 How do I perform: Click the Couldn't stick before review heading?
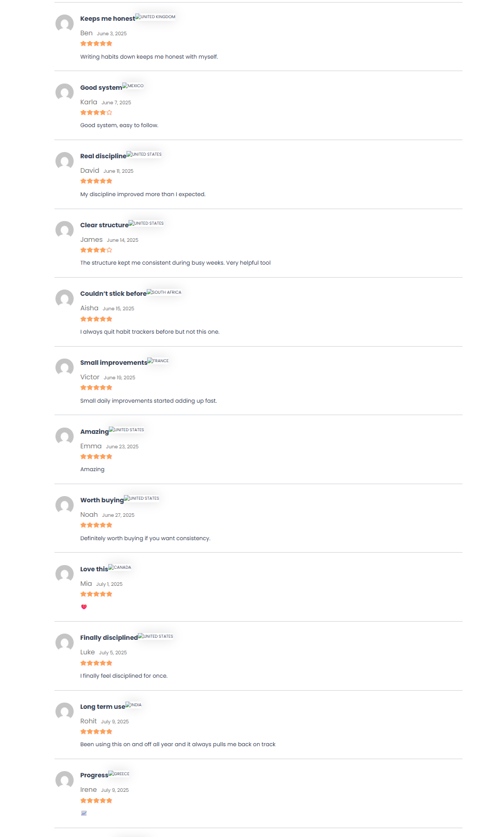pos(113,294)
